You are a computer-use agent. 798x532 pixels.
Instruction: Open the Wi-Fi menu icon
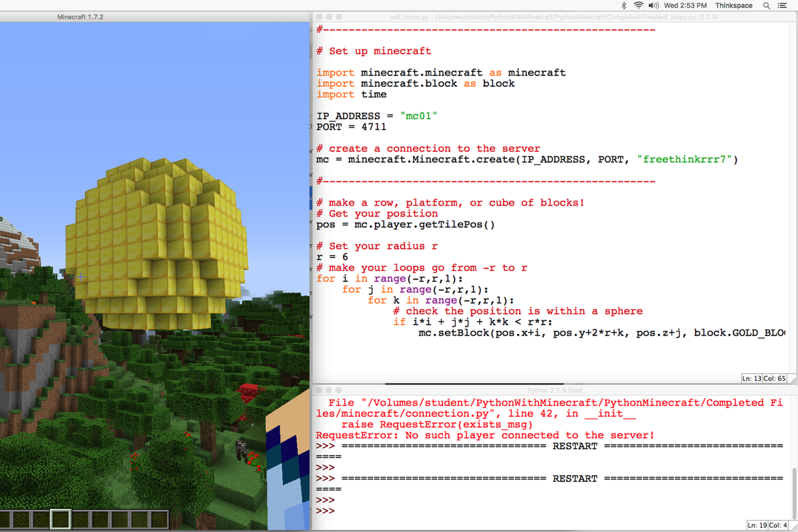coord(638,5)
